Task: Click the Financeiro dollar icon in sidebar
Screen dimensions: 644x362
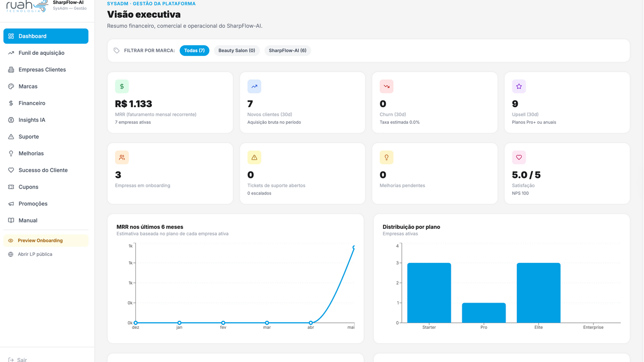Action: click(11, 103)
